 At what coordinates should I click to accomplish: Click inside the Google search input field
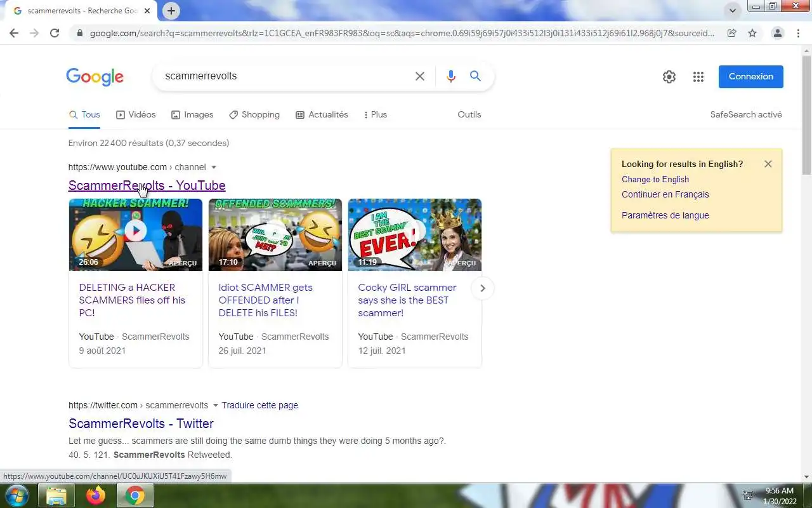pos(285,76)
